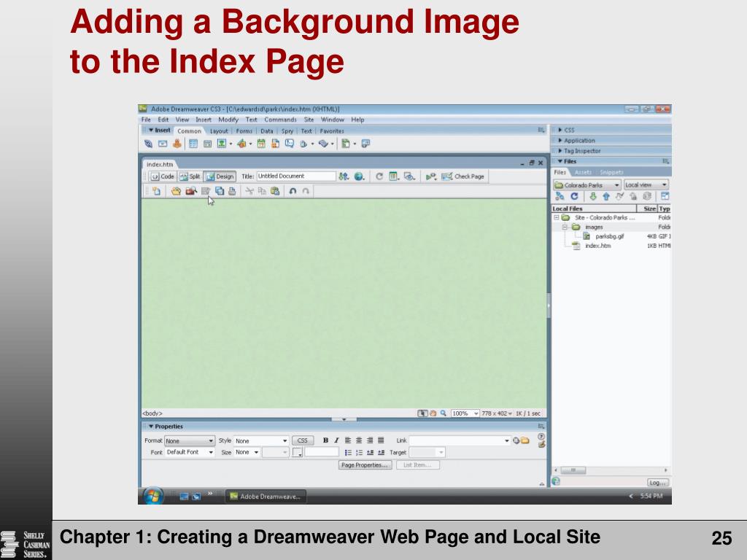747x560 pixels.
Task: Switch to Code view
Action: [x=163, y=176]
